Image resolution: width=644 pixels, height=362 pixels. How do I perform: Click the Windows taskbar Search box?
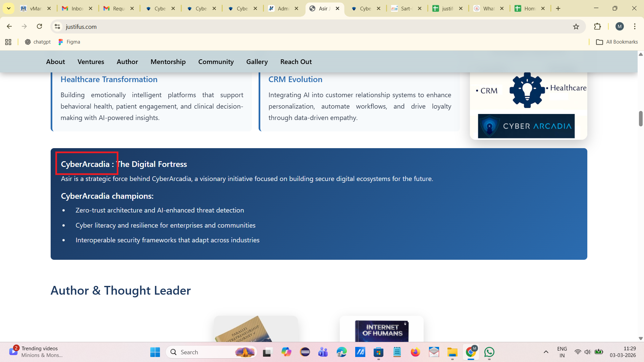click(x=211, y=352)
